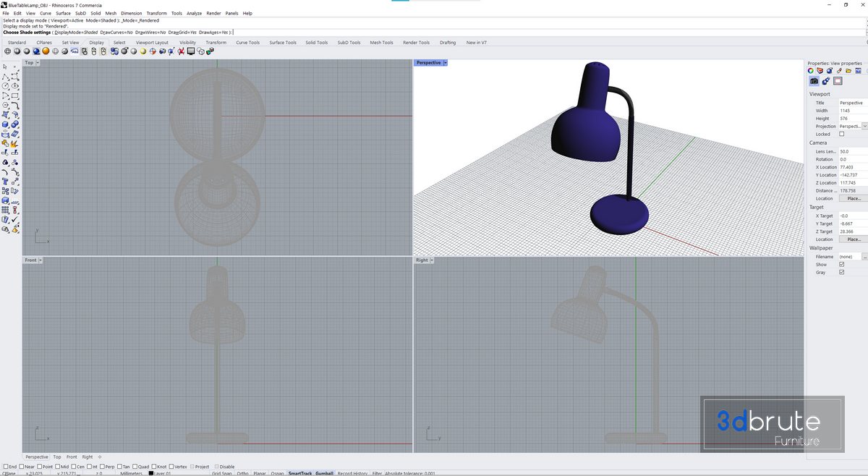Select the pointer selection tool in left toolbar
Screen dimensions: 868x476
coord(6,67)
